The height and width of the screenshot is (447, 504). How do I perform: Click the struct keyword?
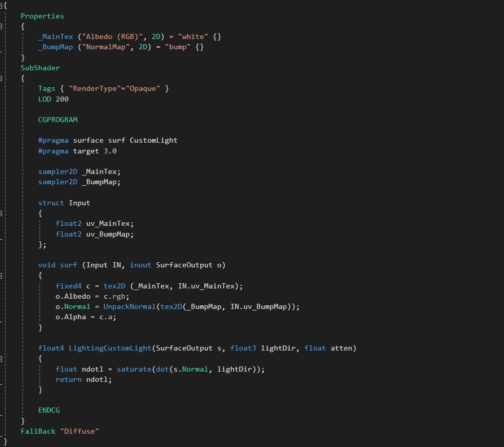pos(51,203)
